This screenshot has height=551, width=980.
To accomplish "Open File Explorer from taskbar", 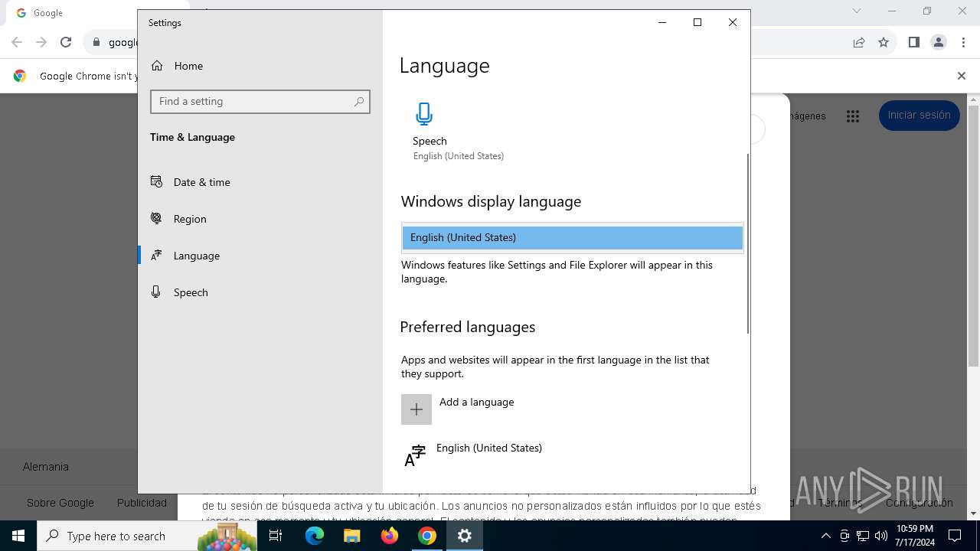I will point(352,536).
